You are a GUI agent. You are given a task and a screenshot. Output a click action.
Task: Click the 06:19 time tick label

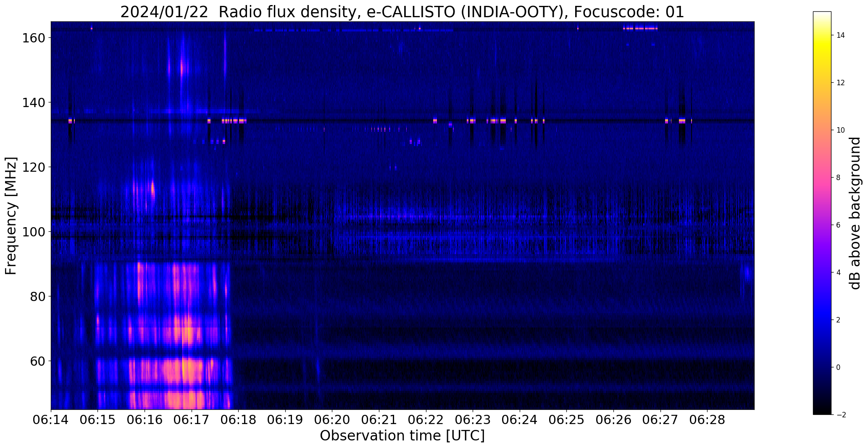tap(285, 420)
